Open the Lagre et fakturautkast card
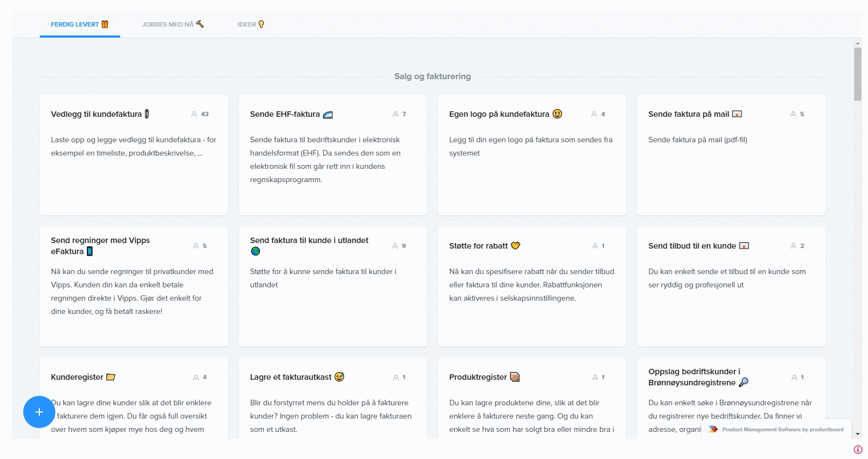The height and width of the screenshot is (459, 868). click(290, 377)
